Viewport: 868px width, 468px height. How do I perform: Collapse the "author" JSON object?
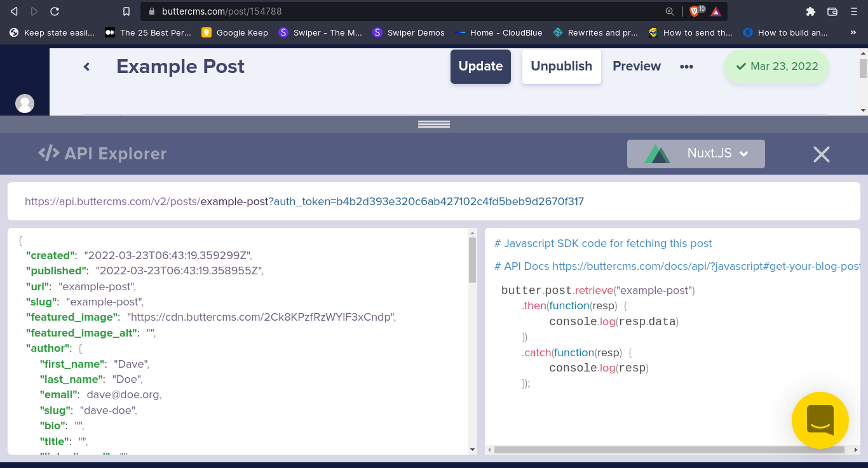[80, 349]
